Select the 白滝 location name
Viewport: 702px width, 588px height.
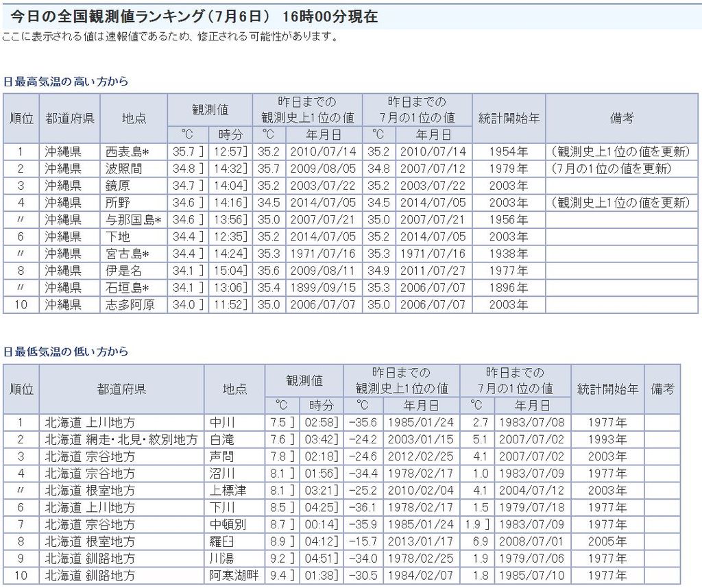pos(221,439)
